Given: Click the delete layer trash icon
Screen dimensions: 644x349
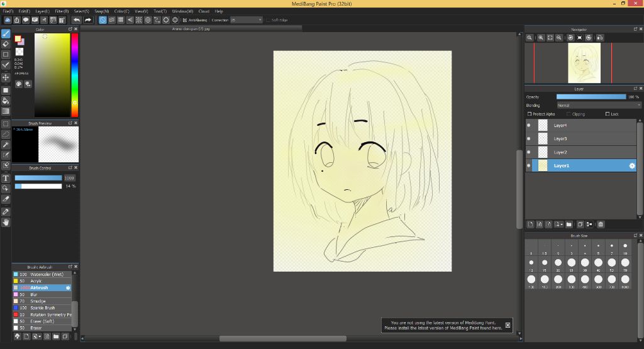Looking at the screenshot, I should pos(601,224).
